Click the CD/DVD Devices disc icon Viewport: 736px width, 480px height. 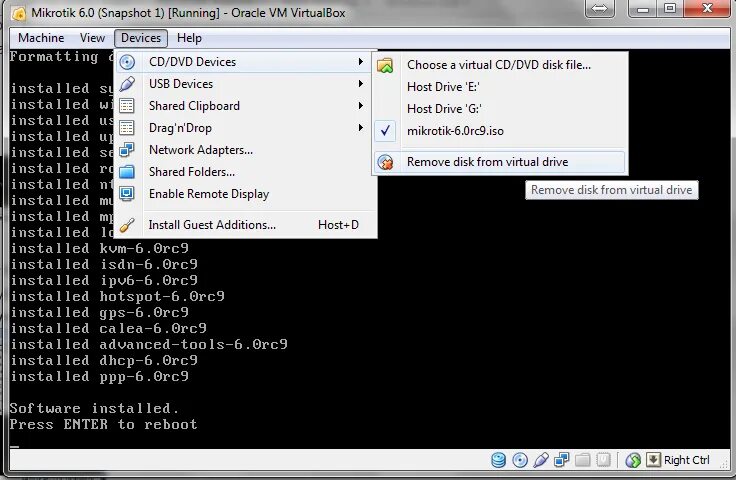click(x=127, y=62)
